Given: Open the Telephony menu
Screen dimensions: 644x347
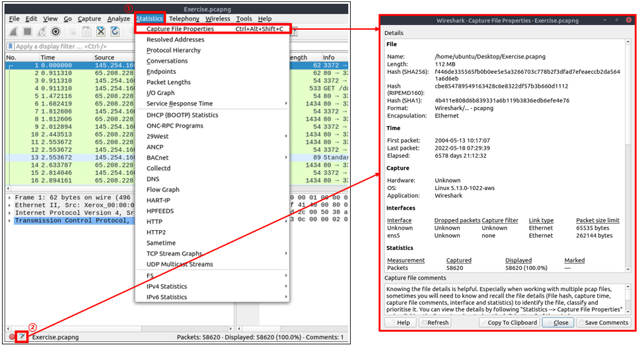Looking at the screenshot, I should pos(184,19).
